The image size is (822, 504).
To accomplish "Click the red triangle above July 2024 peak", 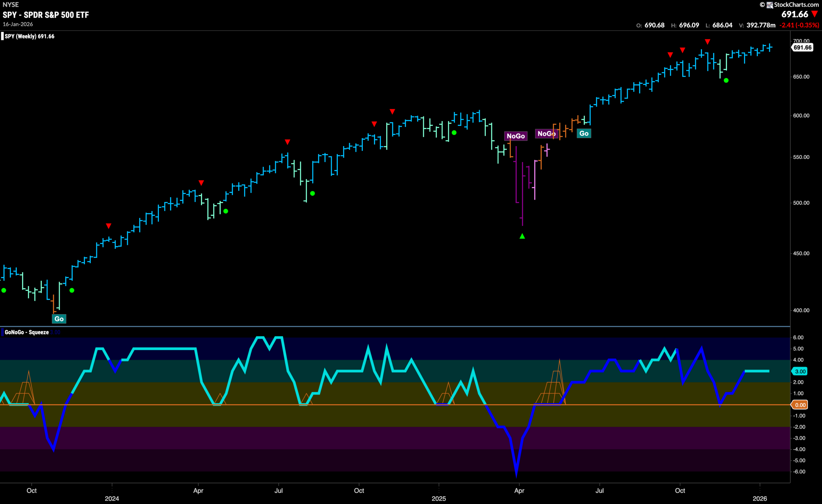I will pos(288,142).
